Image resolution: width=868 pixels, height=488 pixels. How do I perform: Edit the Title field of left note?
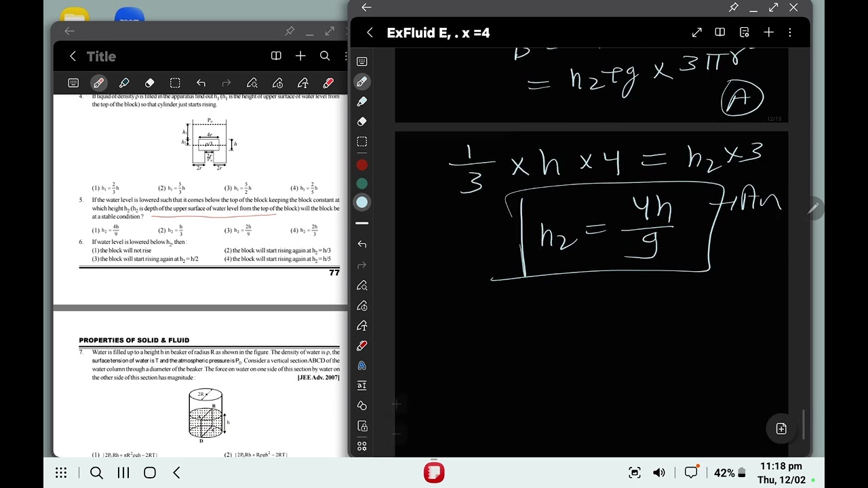point(101,56)
